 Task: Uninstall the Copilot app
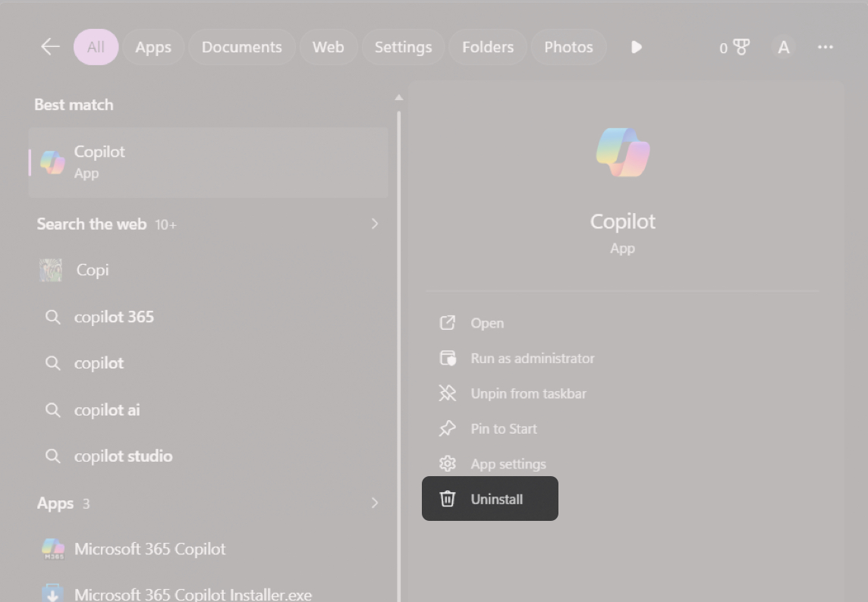(489, 499)
